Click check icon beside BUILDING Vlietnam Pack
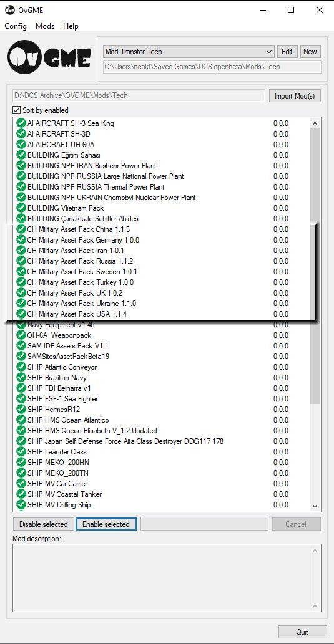334x644 pixels. click(21, 208)
